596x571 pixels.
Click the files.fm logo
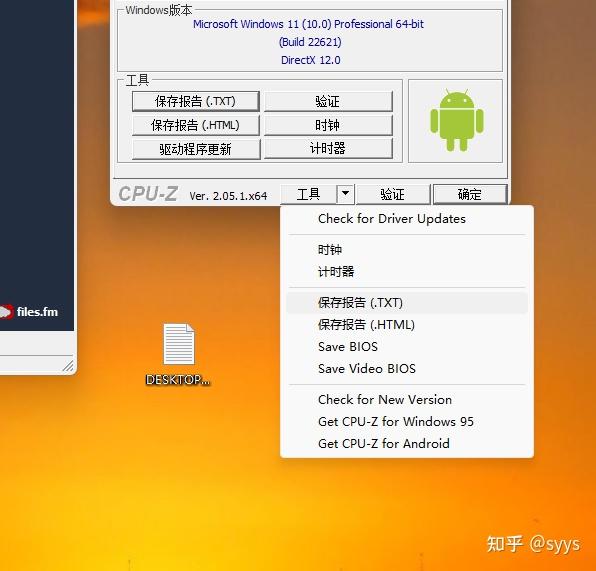point(29,312)
